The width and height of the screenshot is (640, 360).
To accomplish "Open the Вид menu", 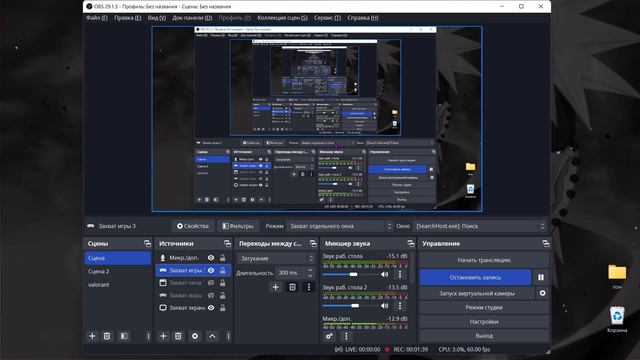I will (157, 18).
